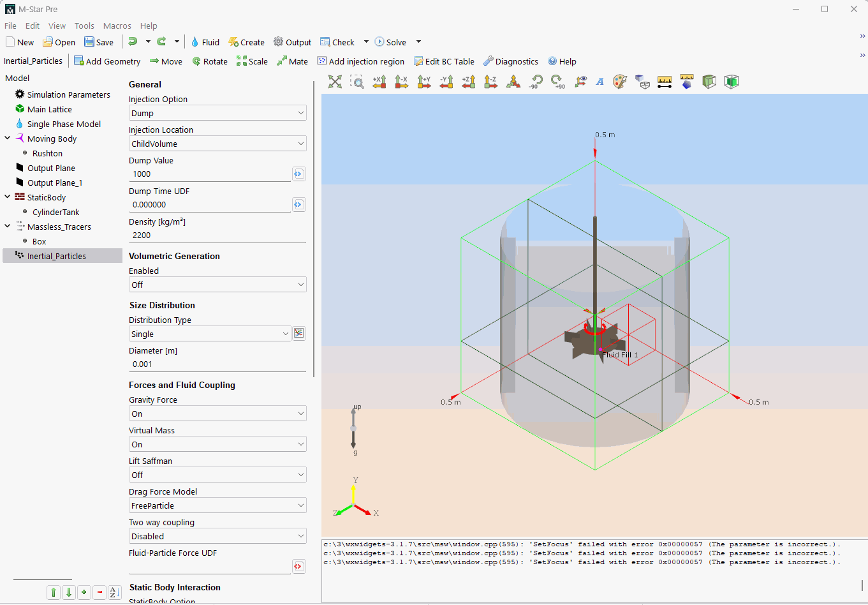The image size is (868, 605).
Task: Click the Diagnostics button
Action: click(511, 61)
